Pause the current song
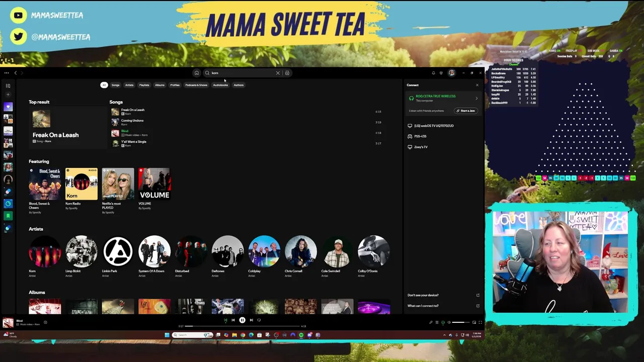The image size is (644, 362). click(x=242, y=320)
